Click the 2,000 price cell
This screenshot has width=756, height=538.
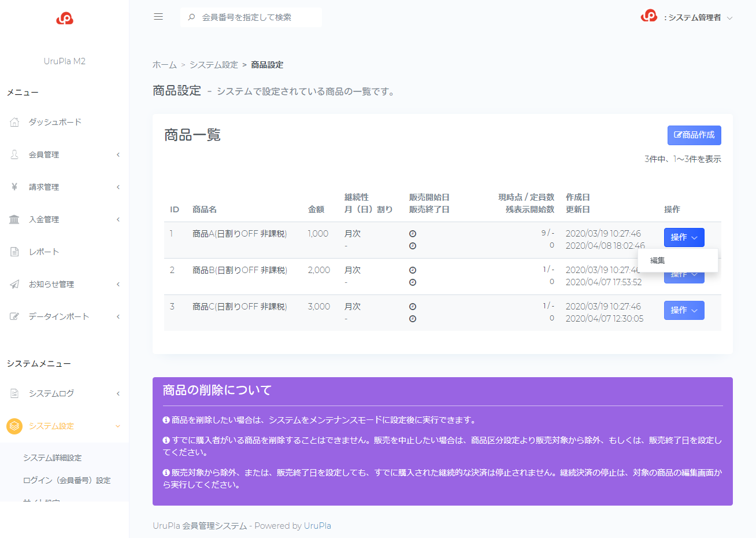(x=319, y=270)
